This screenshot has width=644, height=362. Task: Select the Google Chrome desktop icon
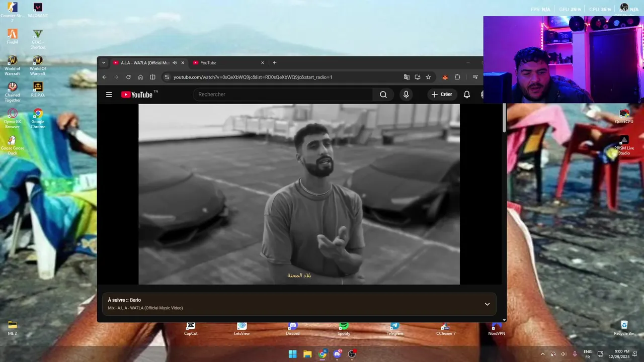pyautogui.click(x=38, y=119)
